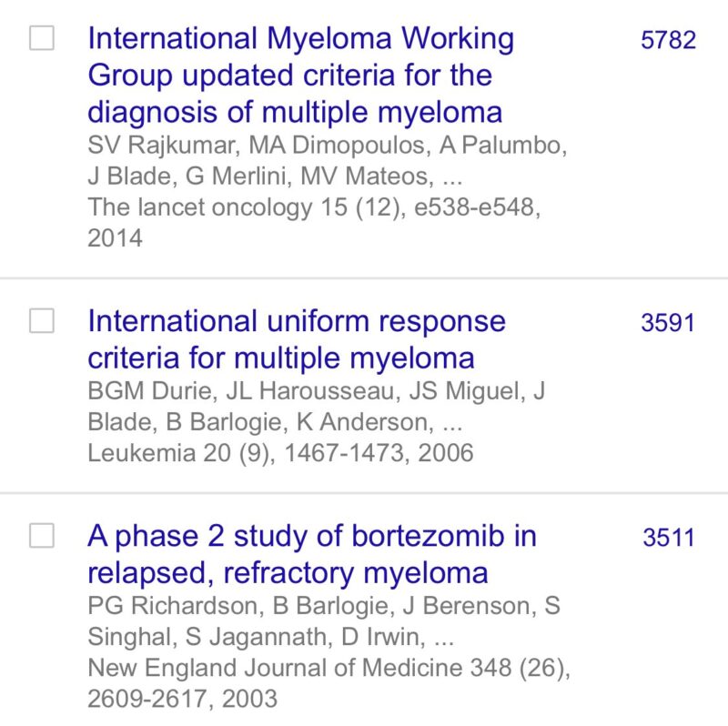Click the 3591 cited-by count
728x726 pixels.
point(668,324)
